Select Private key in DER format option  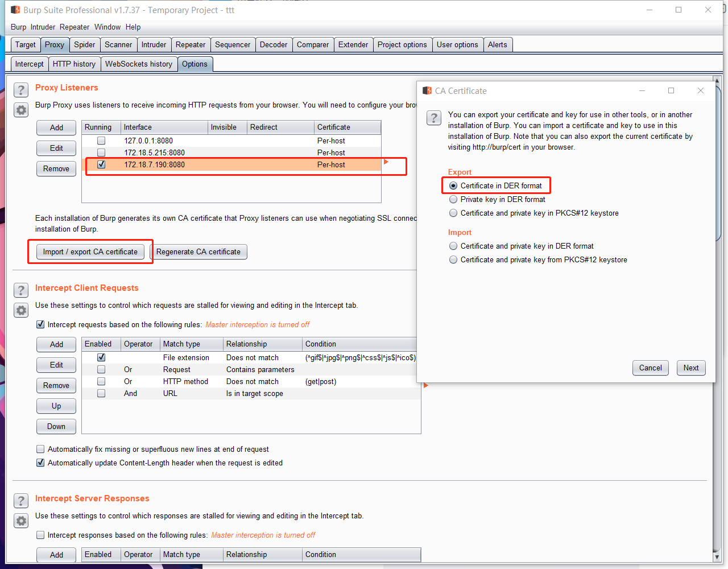point(453,199)
